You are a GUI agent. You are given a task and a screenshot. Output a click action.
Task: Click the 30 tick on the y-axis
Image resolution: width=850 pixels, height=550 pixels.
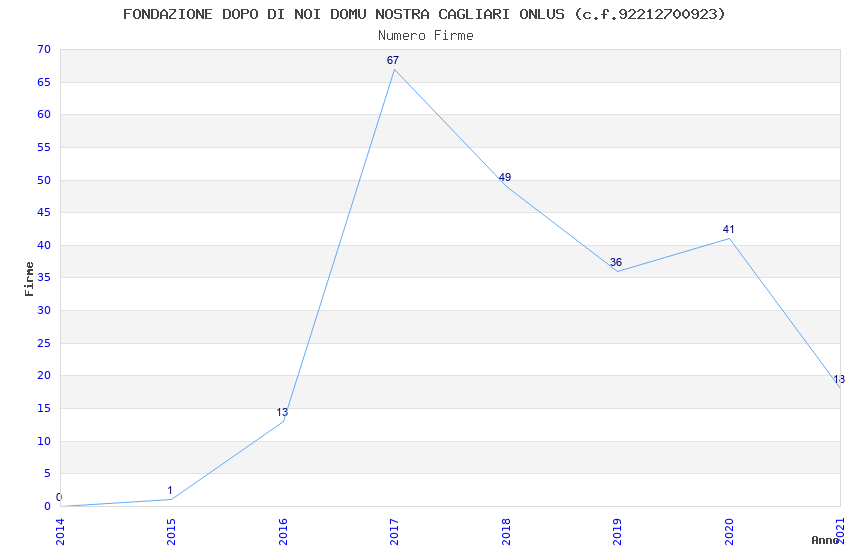tap(44, 310)
